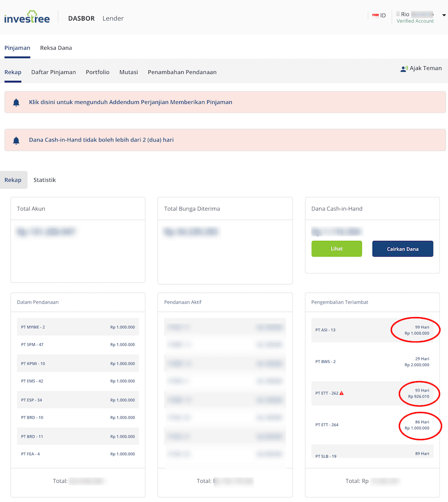Click the Lender label in header
The height and width of the screenshot is (502, 448).
coord(113,19)
